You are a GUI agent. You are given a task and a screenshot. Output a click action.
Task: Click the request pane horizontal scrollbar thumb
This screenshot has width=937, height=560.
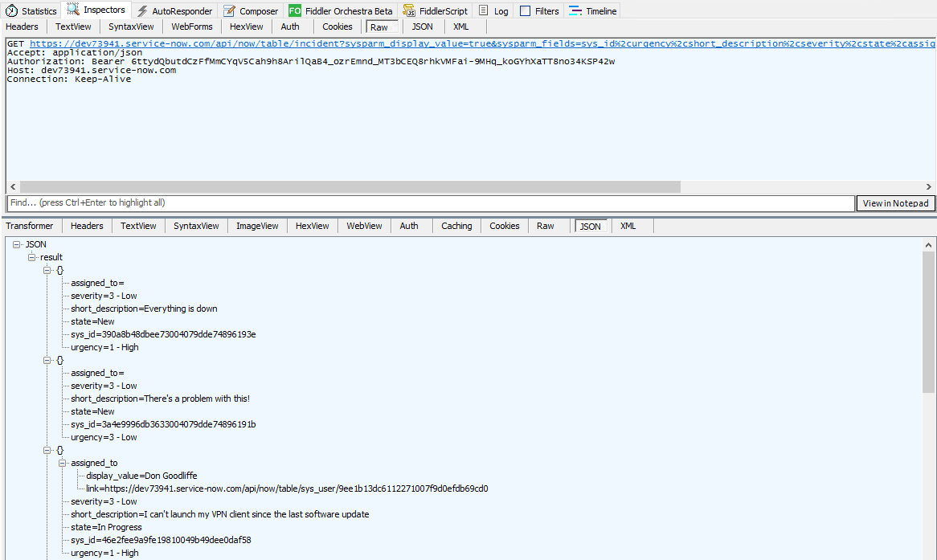[x=350, y=187]
